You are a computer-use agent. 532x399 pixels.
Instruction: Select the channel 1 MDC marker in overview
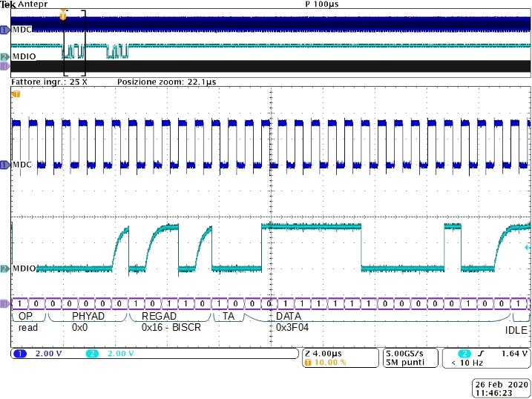click(x=4, y=30)
